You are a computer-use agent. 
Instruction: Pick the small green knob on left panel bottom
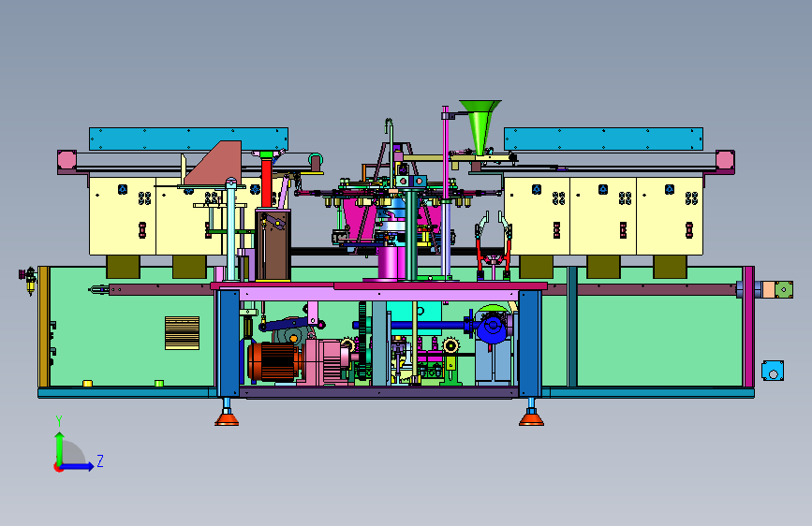159,384
